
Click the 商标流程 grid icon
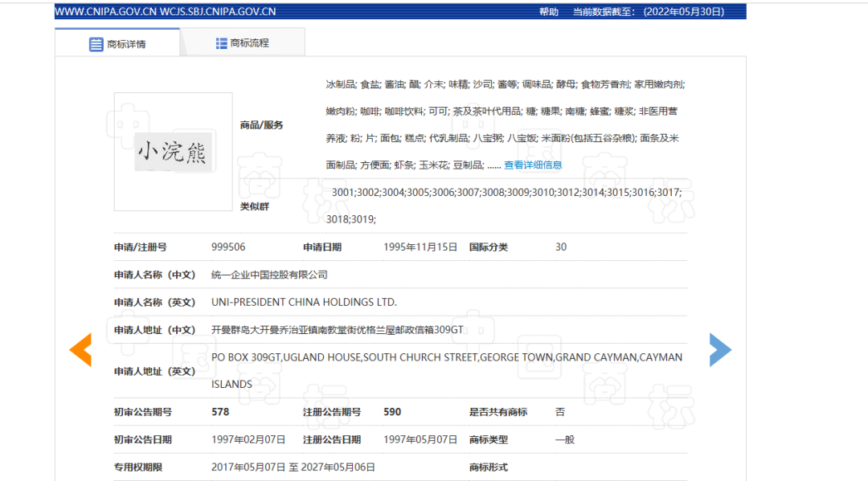pyautogui.click(x=222, y=43)
